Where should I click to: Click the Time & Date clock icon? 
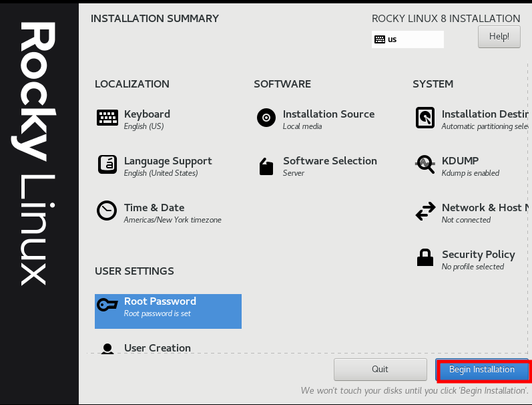point(107,211)
